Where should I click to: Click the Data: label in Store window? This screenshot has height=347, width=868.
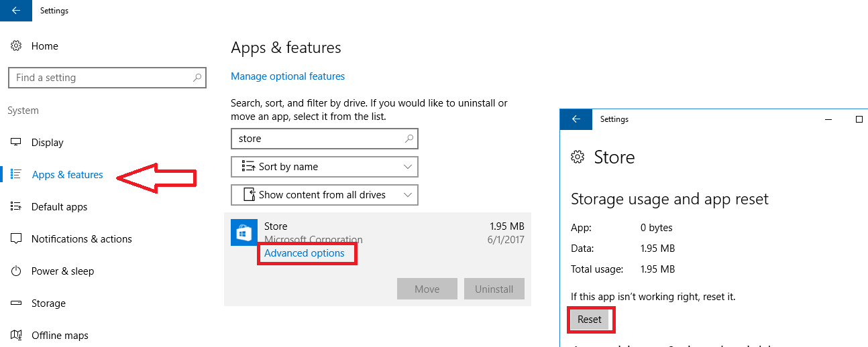[582, 249]
